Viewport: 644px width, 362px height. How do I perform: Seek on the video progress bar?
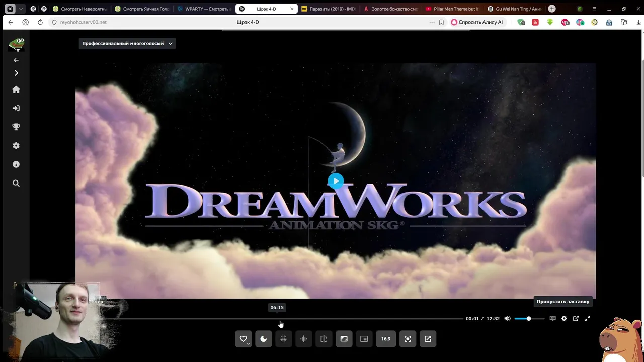(283, 318)
